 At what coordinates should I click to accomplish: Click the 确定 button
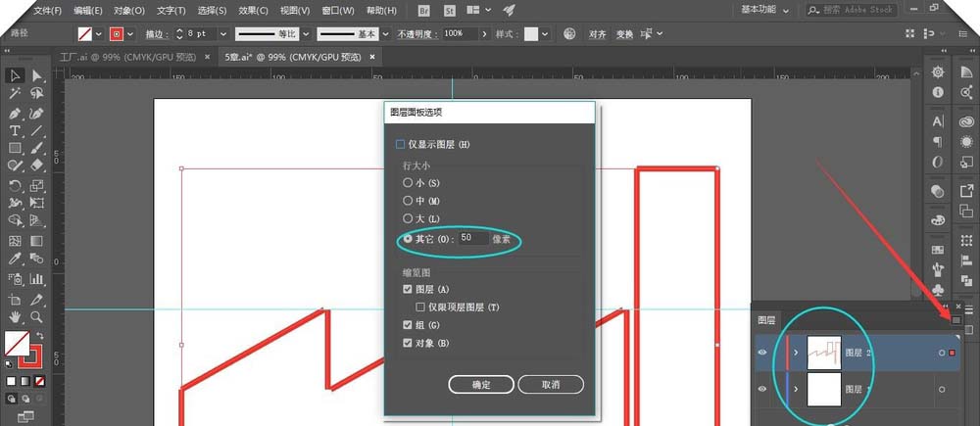(x=480, y=385)
